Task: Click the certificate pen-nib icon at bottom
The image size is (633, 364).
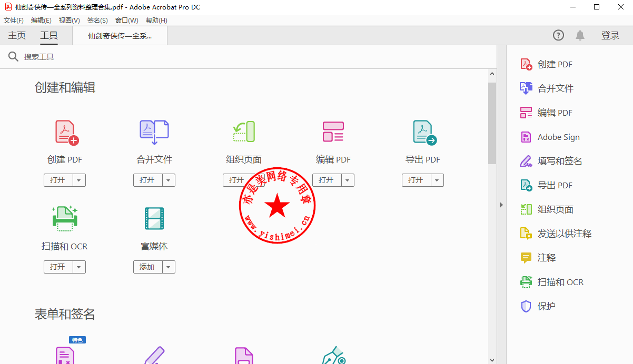Action: tap(333, 355)
